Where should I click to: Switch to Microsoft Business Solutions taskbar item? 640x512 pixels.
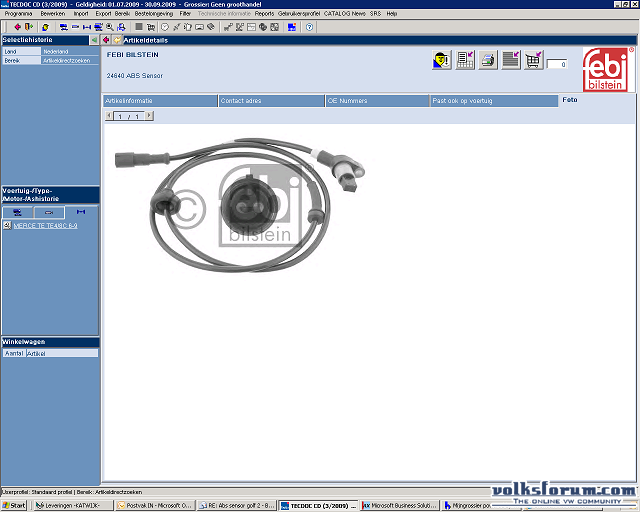pyautogui.click(x=400, y=505)
